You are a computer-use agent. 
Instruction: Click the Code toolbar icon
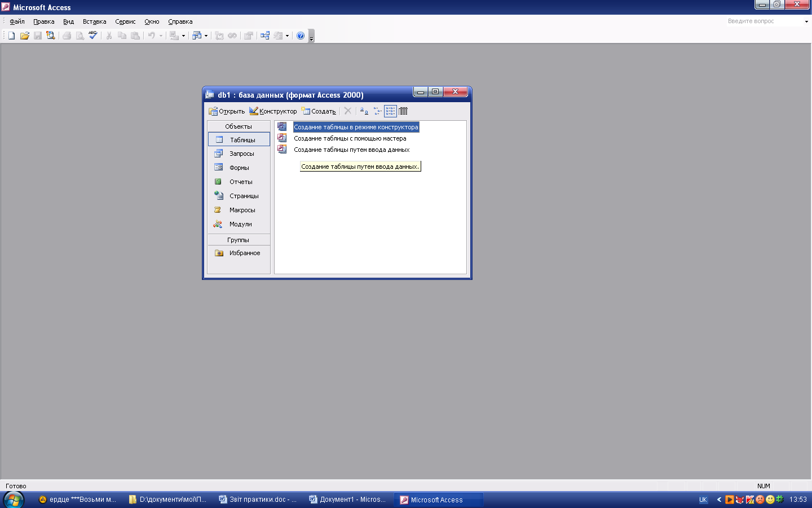pyautogui.click(x=219, y=36)
